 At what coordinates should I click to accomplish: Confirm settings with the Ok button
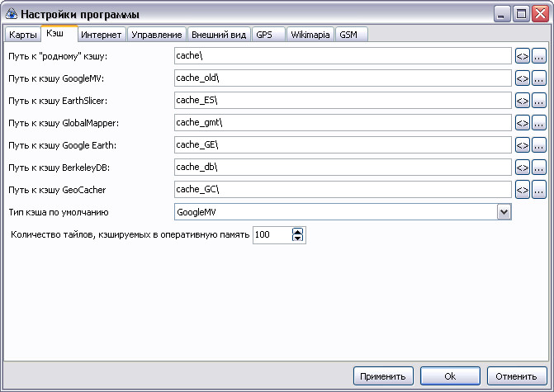[450, 376]
